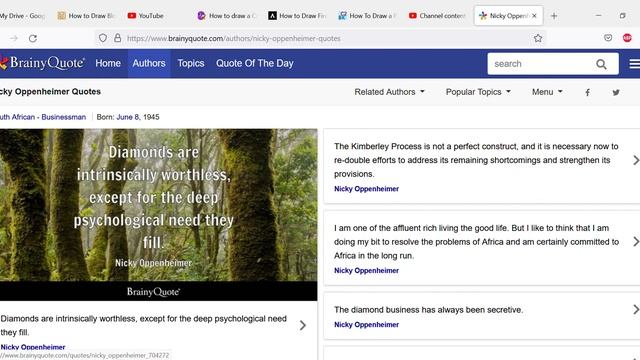Image resolution: width=640 pixels, height=360 pixels.
Task: Switch to the How To Draw a tab with blue icon
Action: tap(369, 16)
